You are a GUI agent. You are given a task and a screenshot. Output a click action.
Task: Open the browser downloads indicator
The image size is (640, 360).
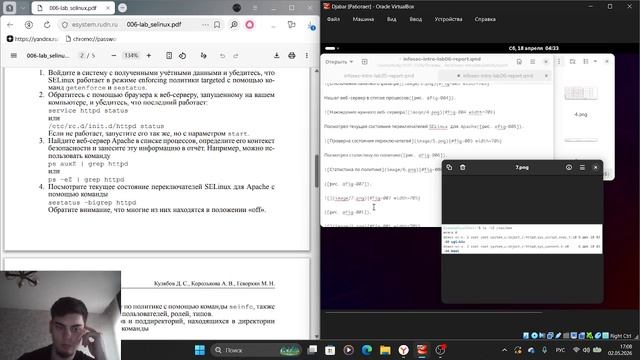311,26
